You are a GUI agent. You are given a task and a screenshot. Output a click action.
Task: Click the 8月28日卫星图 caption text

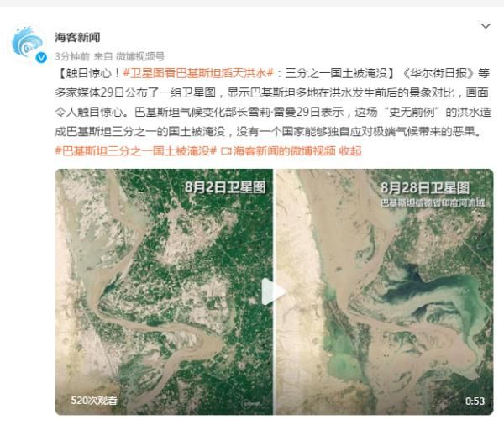click(425, 188)
